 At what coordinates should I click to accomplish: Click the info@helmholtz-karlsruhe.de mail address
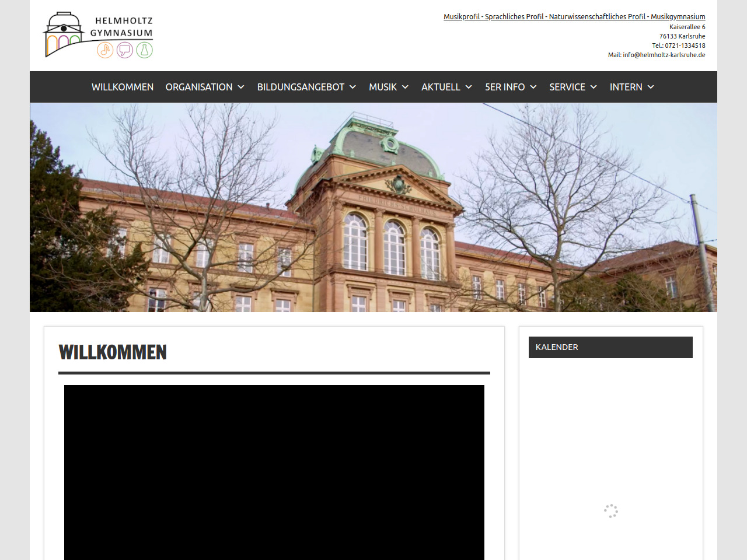point(664,55)
